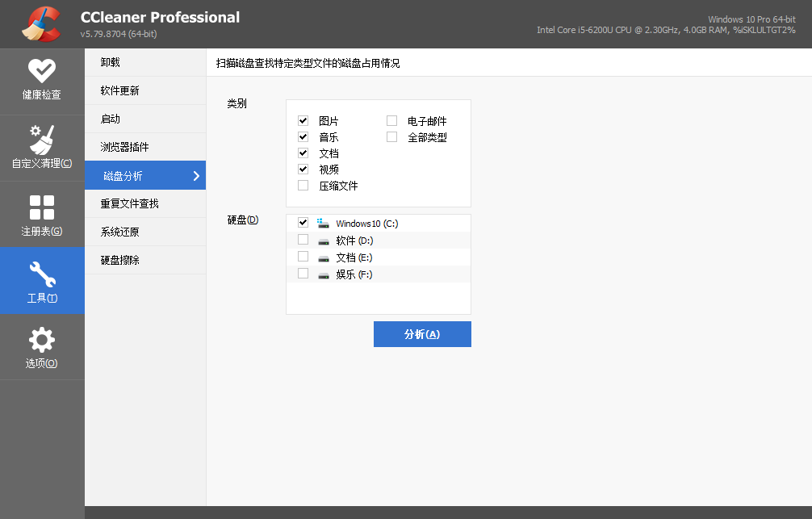Click the Windows10 (C:) drive icon
812x519 pixels.
(323, 224)
